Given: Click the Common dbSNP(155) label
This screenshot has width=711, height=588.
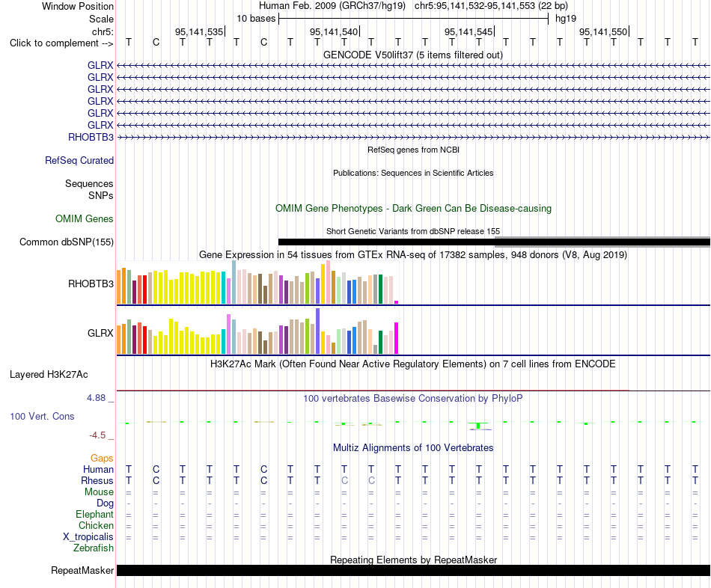Looking at the screenshot, I should coord(67,242).
